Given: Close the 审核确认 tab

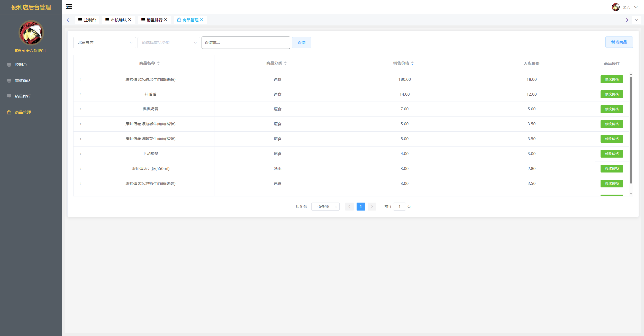Looking at the screenshot, I should coord(130,20).
